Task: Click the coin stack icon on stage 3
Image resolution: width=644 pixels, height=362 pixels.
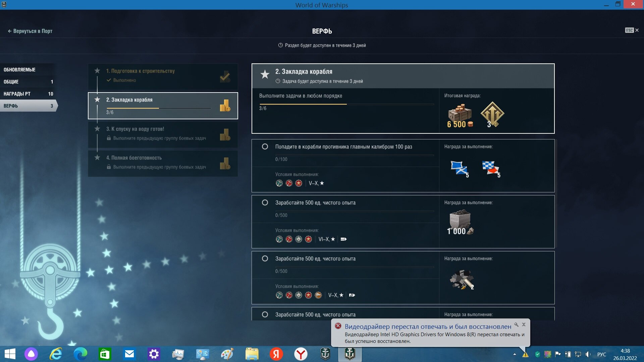Action: pos(225,135)
